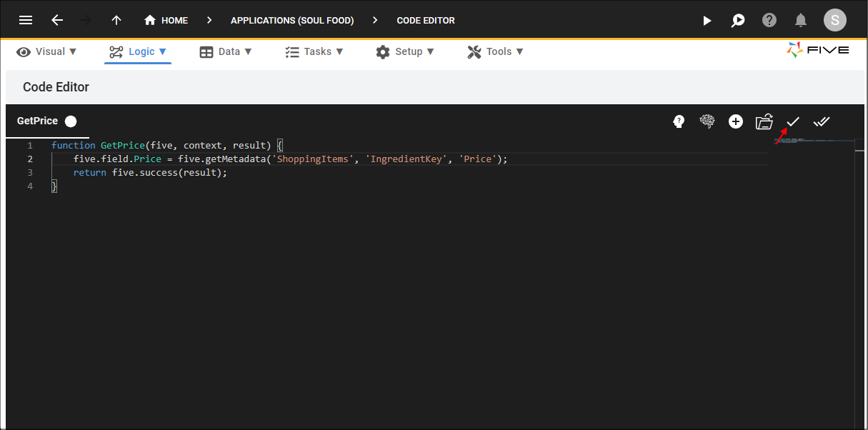Click line number 1 in gutter
The width and height of the screenshot is (868, 430).
30,145
